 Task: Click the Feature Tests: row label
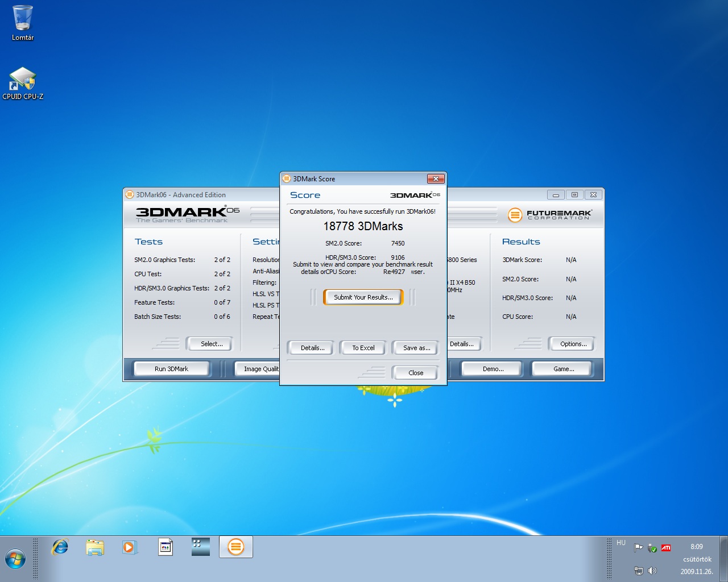click(x=154, y=302)
